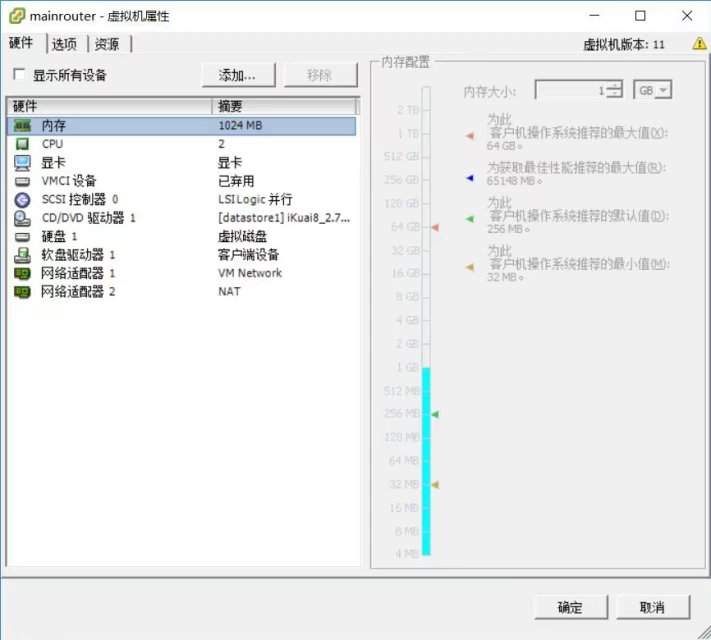711x640 pixels.
Task: Click the 2 TB scale label
Action: pos(408,110)
